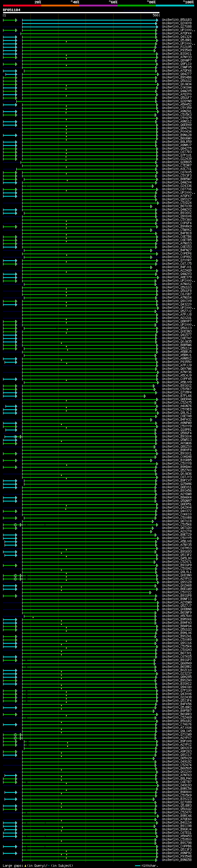
Task: Select hit UniRef100_A7QFK4
Action: point(177,33)
